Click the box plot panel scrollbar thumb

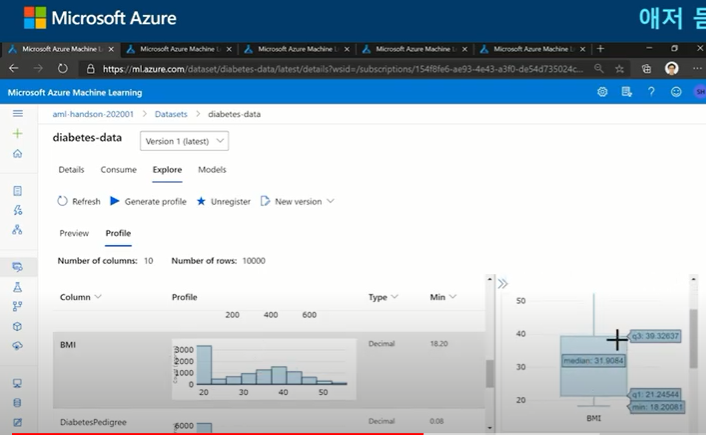tap(694, 339)
